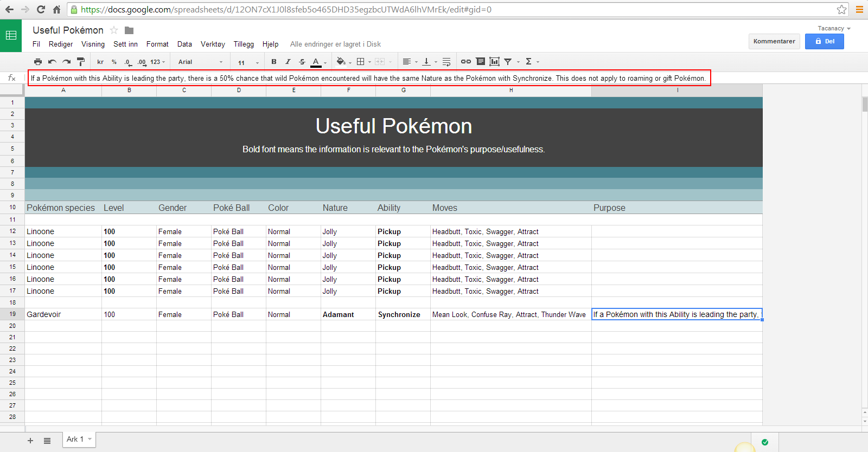Screen dimensions: 868x452
Task: Open the Format menu
Action: [157, 44]
